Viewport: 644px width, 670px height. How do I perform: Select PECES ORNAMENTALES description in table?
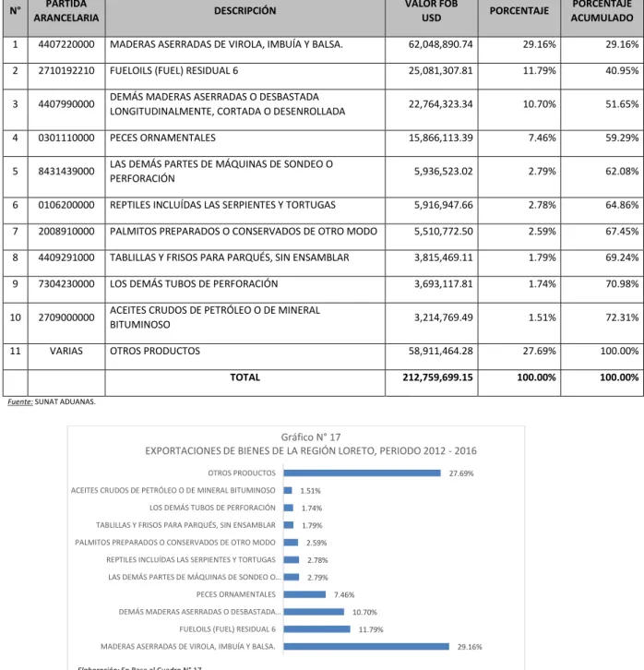(162, 138)
